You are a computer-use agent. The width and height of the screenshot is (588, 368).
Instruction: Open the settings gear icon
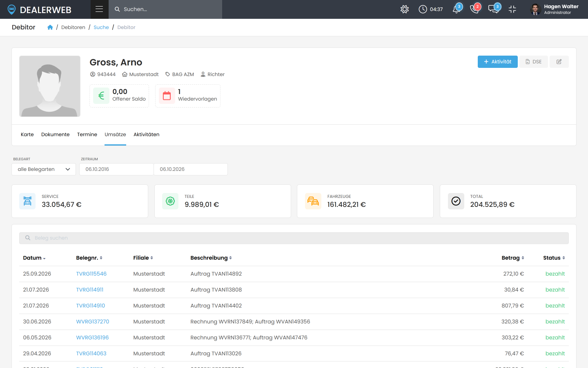[x=405, y=9]
